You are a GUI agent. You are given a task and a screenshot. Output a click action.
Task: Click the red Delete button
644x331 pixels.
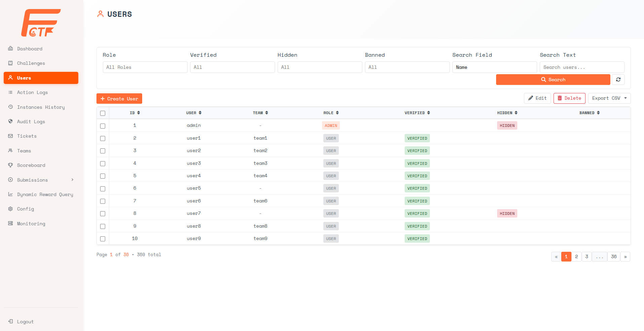pyautogui.click(x=569, y=98)
